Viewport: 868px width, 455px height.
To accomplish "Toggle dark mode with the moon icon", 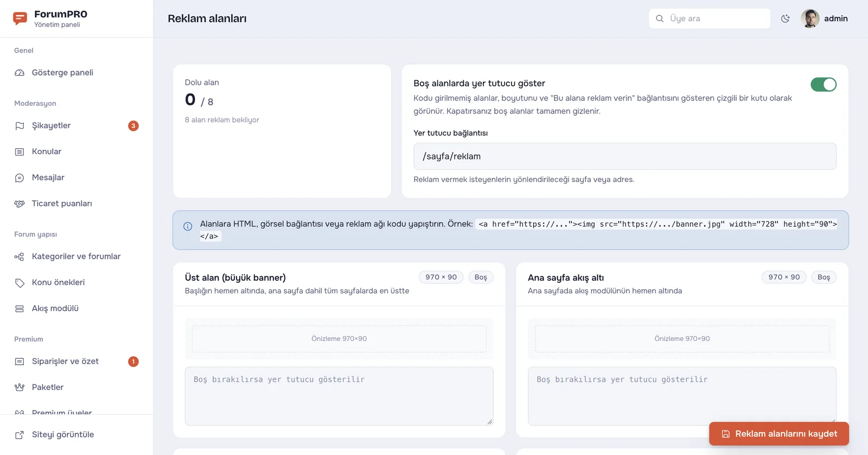I will click(x=786, y=18).
